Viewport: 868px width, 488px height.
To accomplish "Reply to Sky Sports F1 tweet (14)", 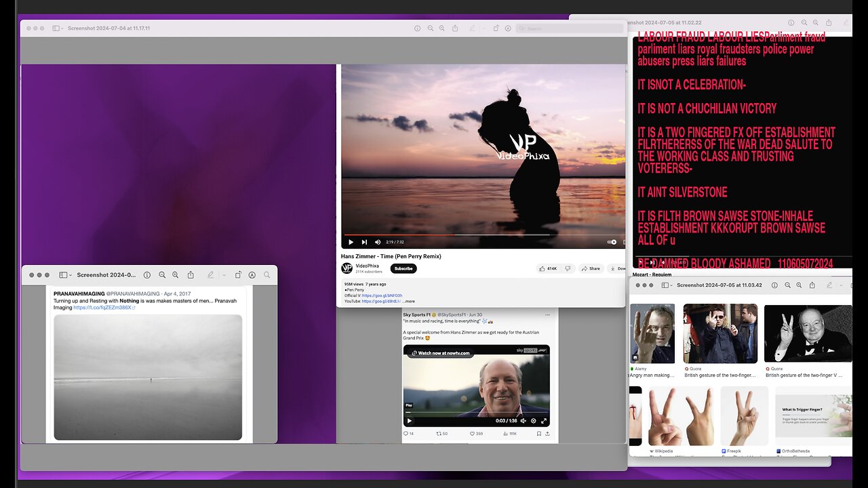I will tap(408, 433).
